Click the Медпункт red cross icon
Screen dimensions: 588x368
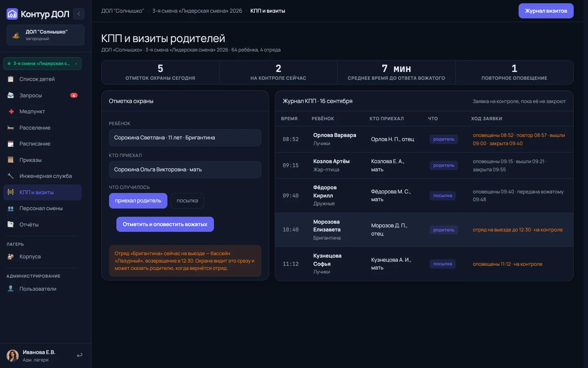11,111
